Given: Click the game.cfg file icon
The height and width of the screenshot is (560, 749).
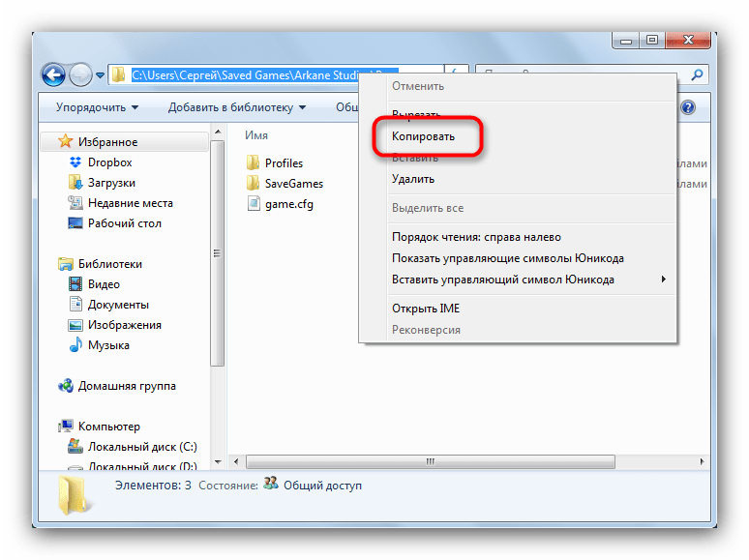Looking at the screenshot, I should [x=254, y=203].
